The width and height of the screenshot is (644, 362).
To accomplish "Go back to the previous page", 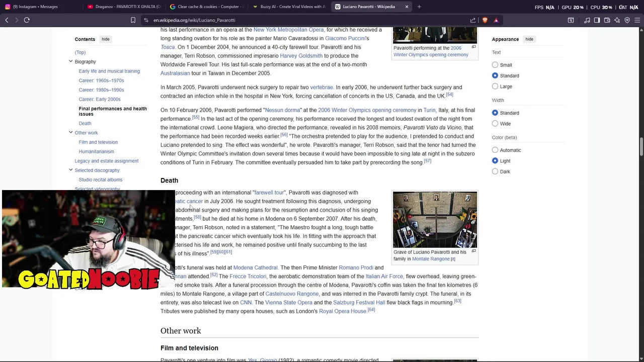I will [x=7, y=20].
